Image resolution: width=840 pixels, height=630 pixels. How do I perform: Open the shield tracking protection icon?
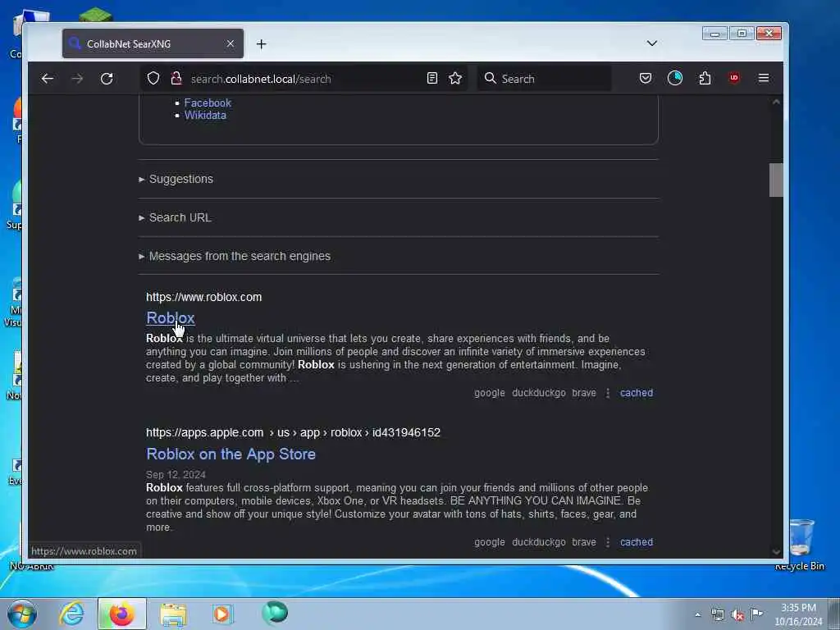pos(153,78)
